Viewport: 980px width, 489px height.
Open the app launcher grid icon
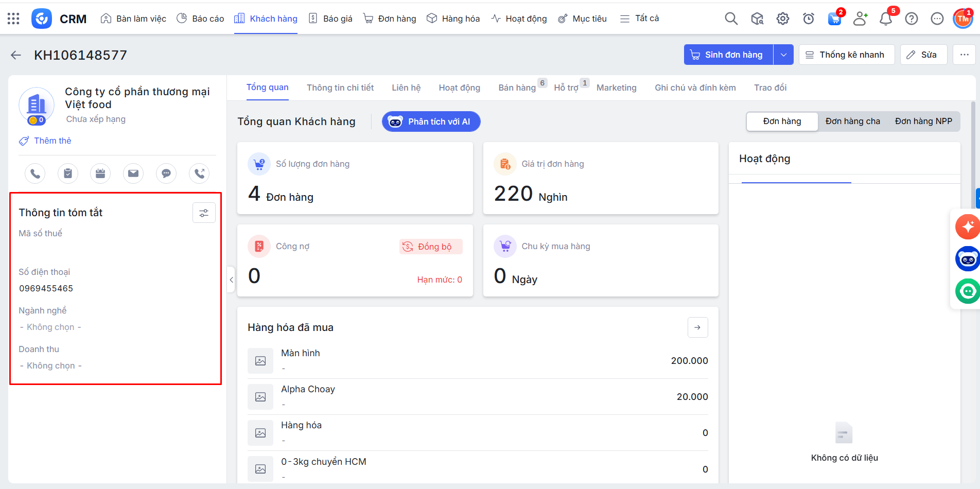(13, 19)
